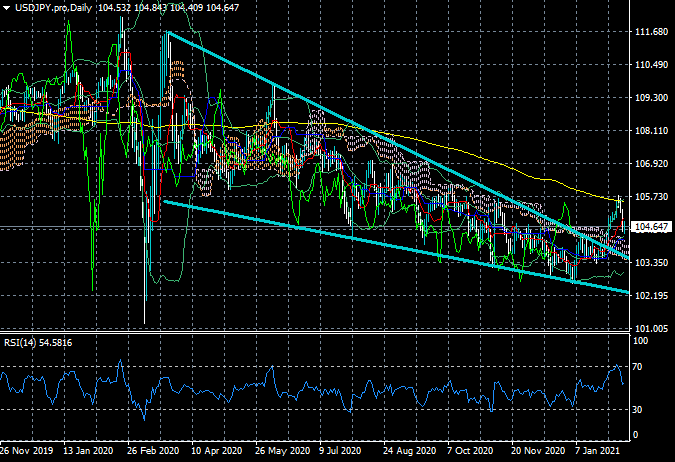Click the 24 Aug 2020 date label
Viewport: 675px width, 462px height.
(x=409, y=451)
